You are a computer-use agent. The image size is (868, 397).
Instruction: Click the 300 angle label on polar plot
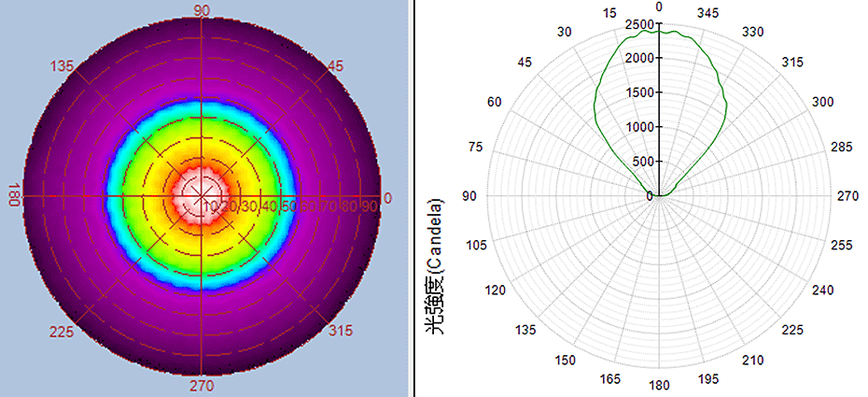821,102
